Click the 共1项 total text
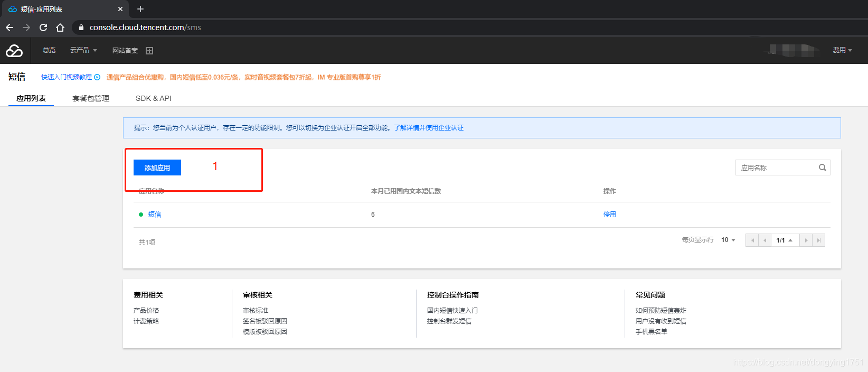 coord(147,243)
